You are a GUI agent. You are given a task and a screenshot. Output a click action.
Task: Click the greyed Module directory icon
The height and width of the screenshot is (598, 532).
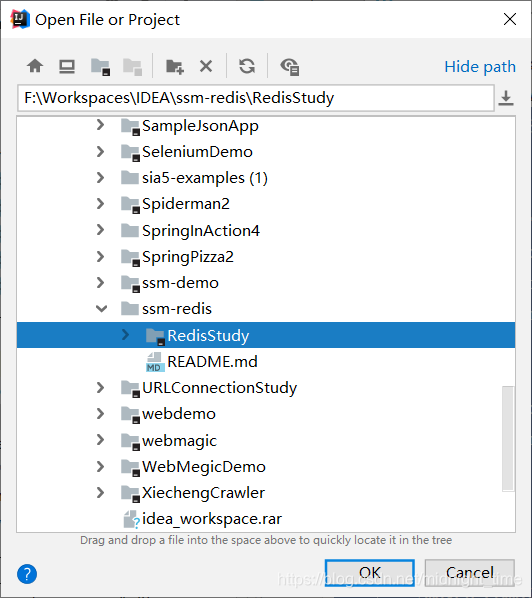tap(132, 67)
